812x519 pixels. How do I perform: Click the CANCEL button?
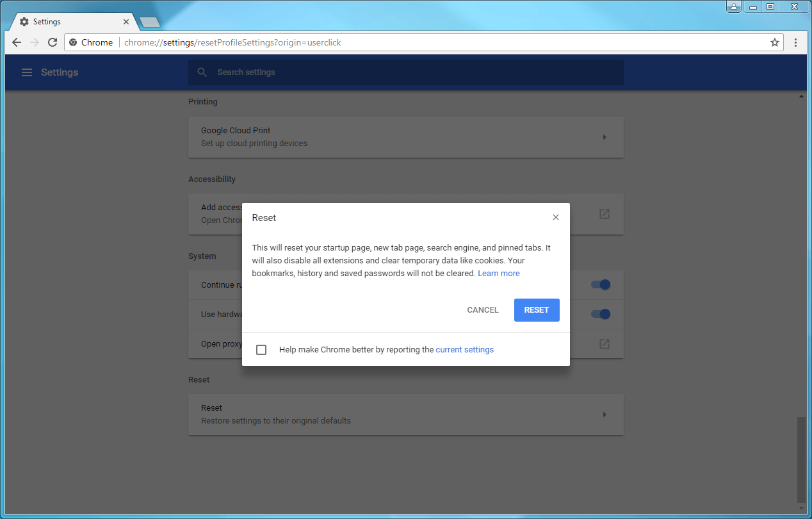pyautogui.click(x=483, y=310)
